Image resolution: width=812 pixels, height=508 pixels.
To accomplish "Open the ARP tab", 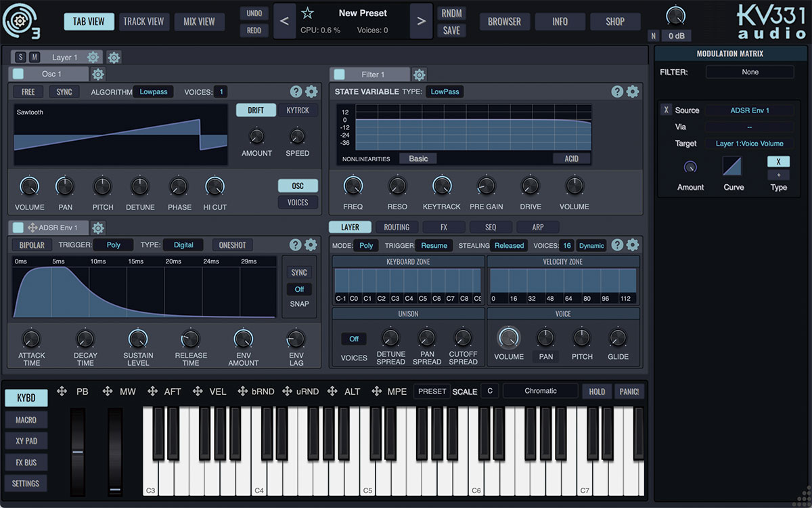I will pyautogui.click(x=537, y=228).
